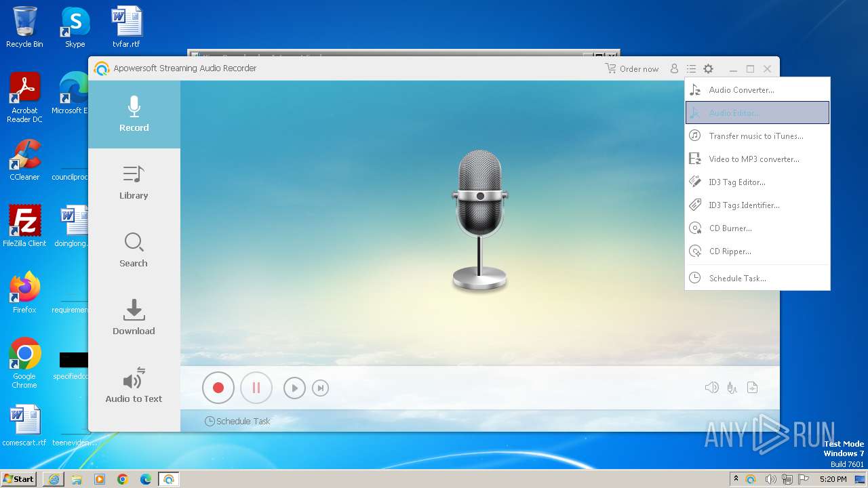The width and height of the screenshot is (868, 488).
Task: Click the large microphone image
Action: point(480,220)
